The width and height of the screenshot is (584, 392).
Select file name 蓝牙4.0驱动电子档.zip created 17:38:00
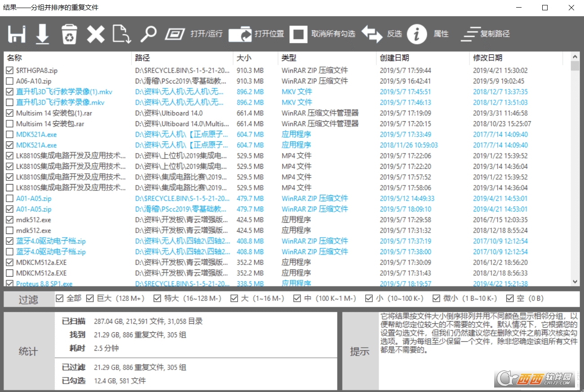pos(51,252)
